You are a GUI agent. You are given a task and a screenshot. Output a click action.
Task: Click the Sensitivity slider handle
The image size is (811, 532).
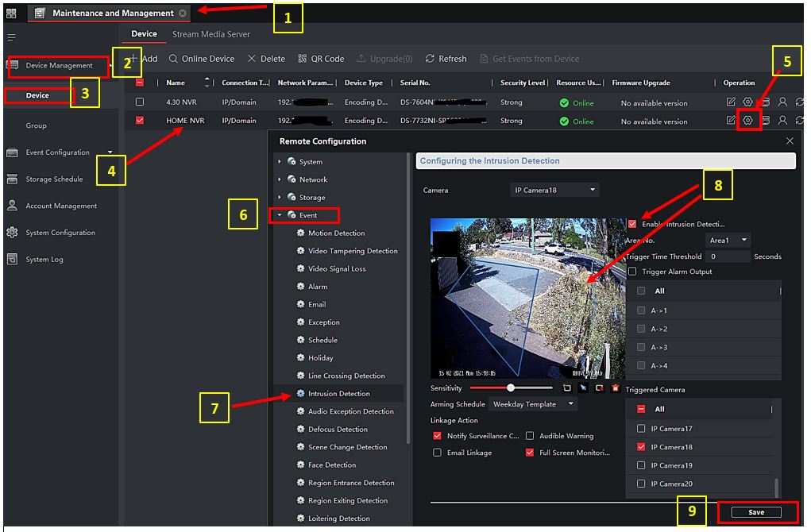tap(510, 388)
